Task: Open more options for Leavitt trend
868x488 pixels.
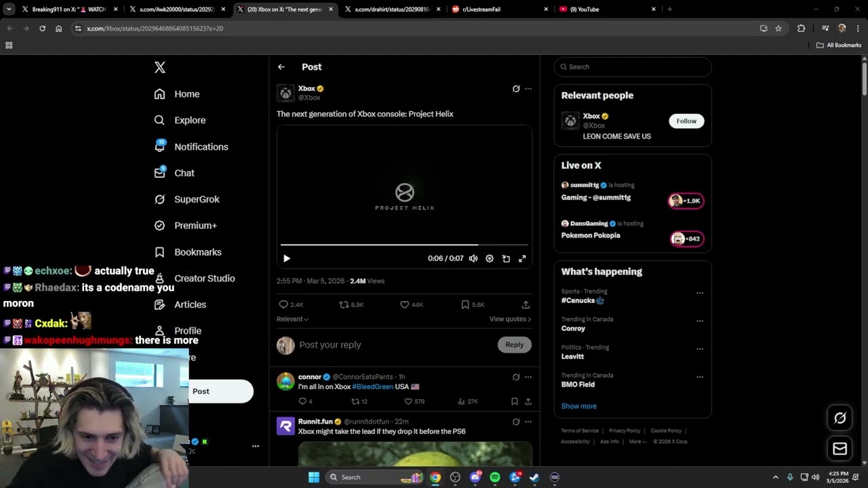Action: 700,349
